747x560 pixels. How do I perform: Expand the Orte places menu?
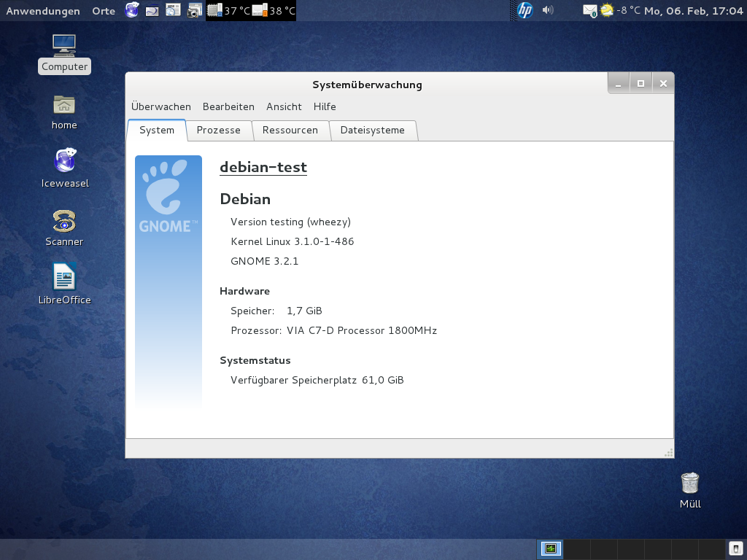click(104, 10)
